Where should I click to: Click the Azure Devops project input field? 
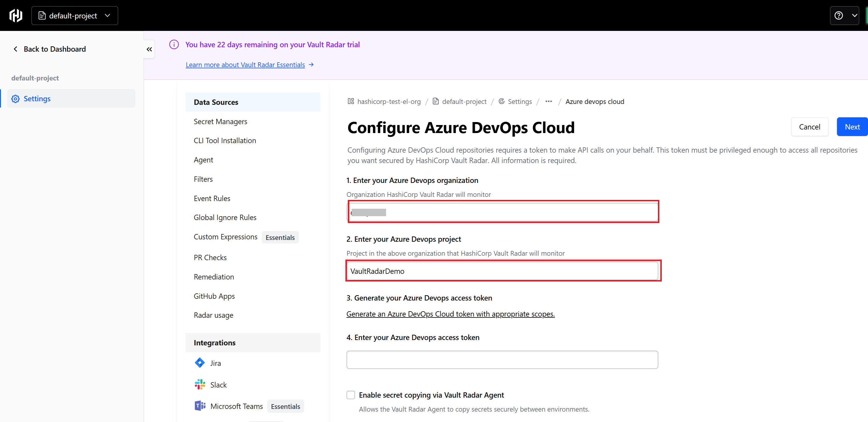(502, 271)
